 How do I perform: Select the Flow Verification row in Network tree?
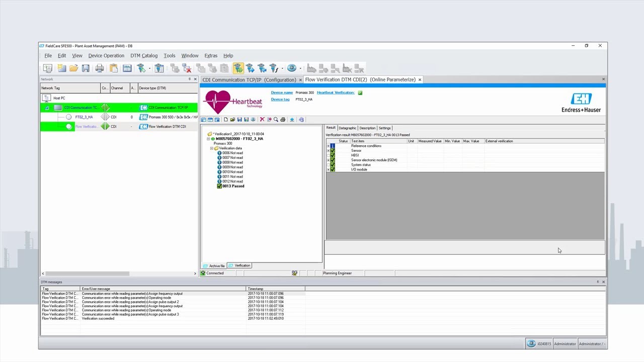click(119, 127)
